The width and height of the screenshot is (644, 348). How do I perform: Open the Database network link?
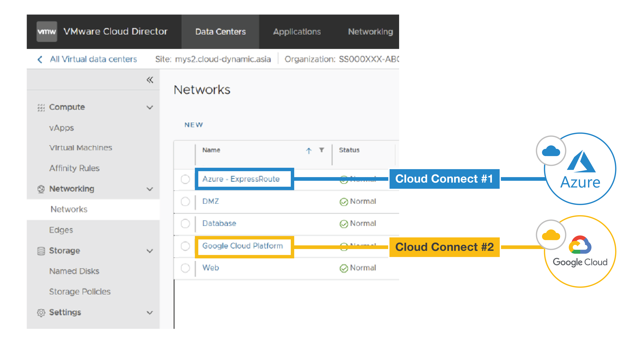(x=219, y=223)
